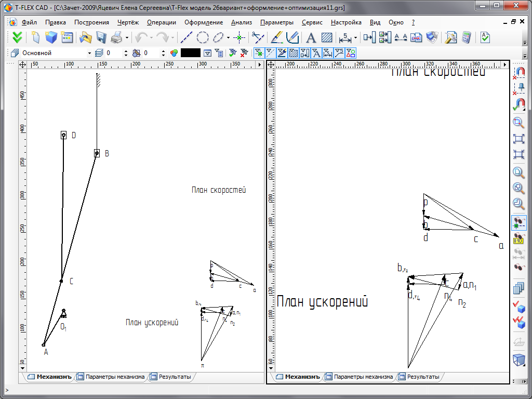Click the План ускорений label in right window

[322, 301]
